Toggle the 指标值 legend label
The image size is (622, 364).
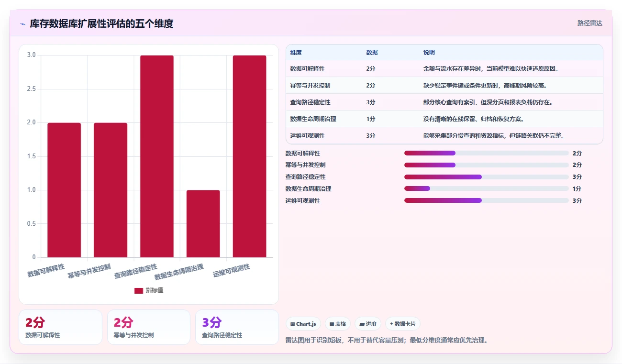coord(155,290)
